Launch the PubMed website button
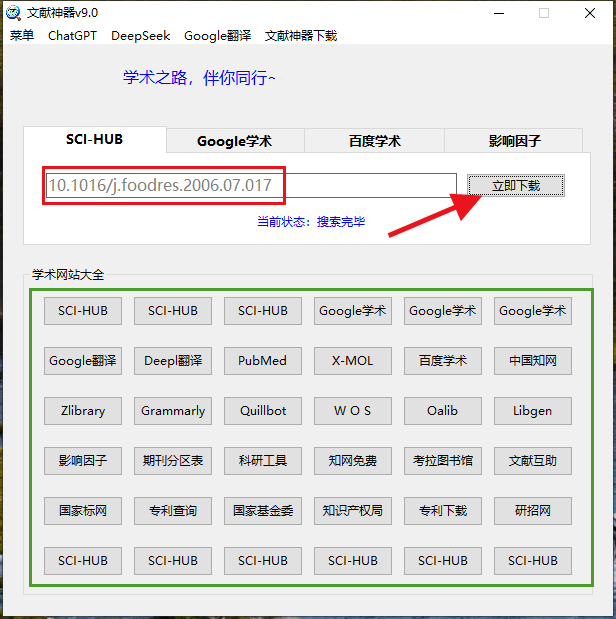Viewport: 616px width, 619px height. 263,361
